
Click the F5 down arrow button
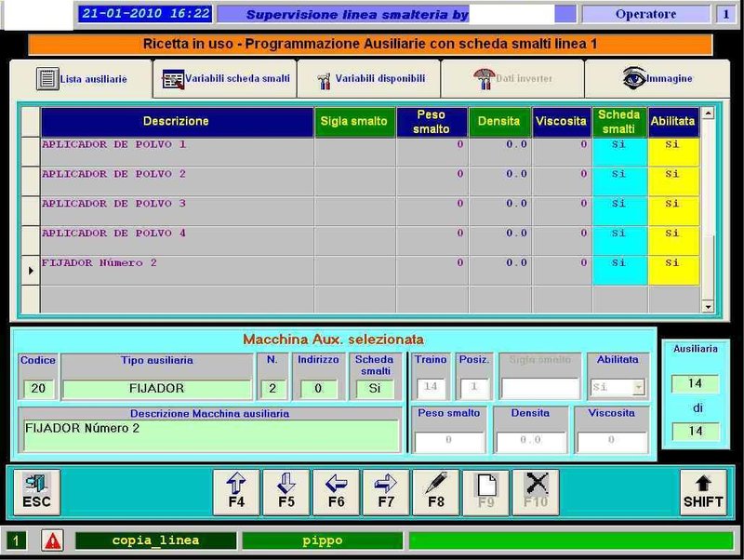click(286, 492)
